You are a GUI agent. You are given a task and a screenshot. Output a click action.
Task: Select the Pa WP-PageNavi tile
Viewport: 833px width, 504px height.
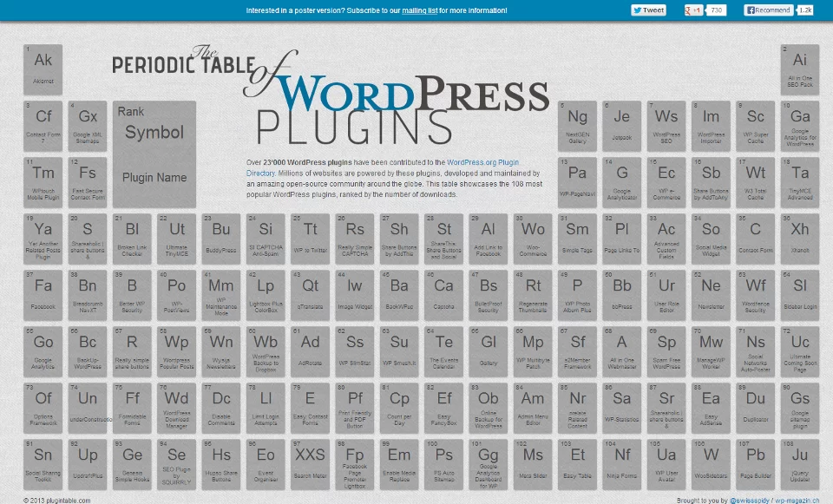(x=578, y=182)
